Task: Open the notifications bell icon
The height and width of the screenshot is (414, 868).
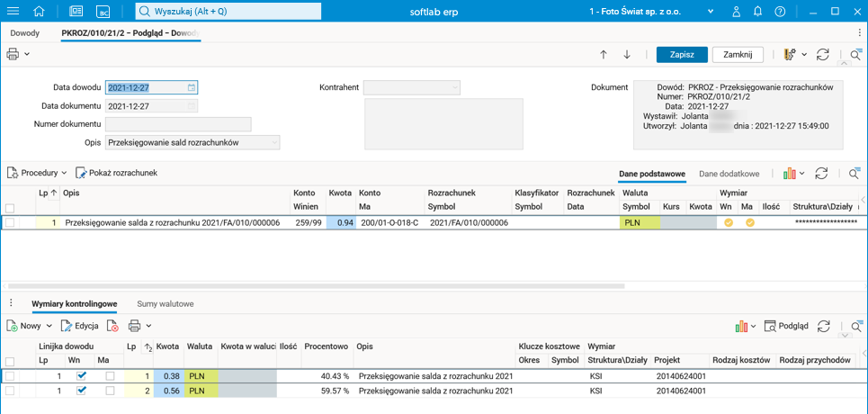Action: (757, 12)
